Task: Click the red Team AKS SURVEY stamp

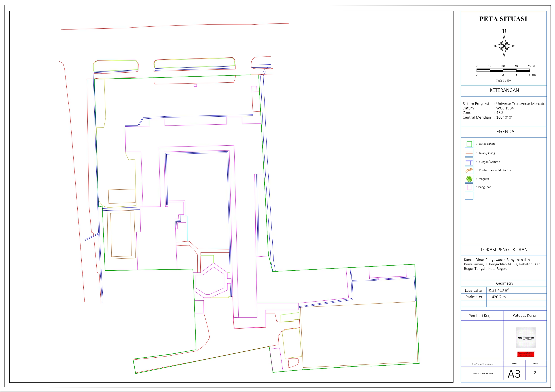Action: pyautogui.click(x=526, y=354)
